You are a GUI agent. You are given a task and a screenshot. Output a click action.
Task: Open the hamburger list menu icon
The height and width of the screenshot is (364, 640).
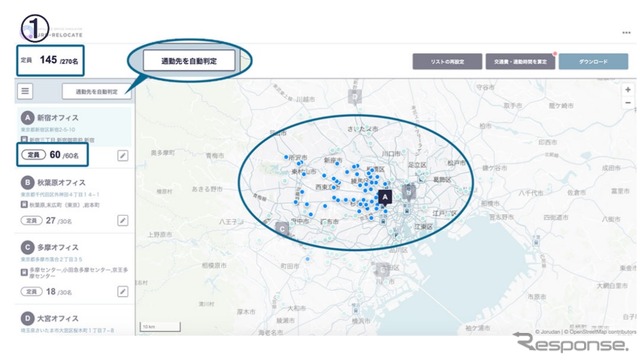coord(25,91)
